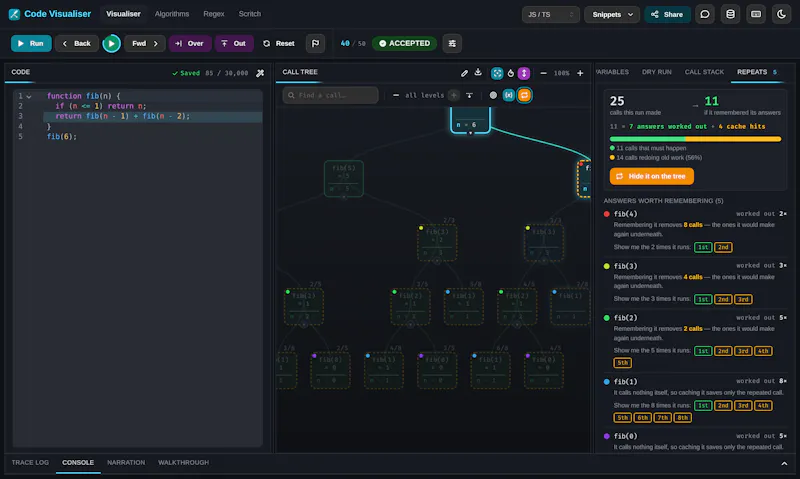The height and width of the screenshot is (479, 800).
Task: Click the Run button
Action: click(31, 43)
